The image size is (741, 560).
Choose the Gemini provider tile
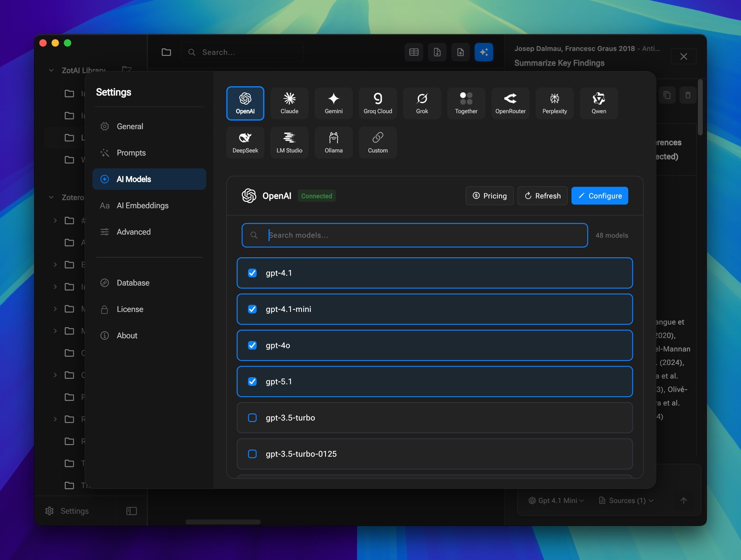[333, 103]
